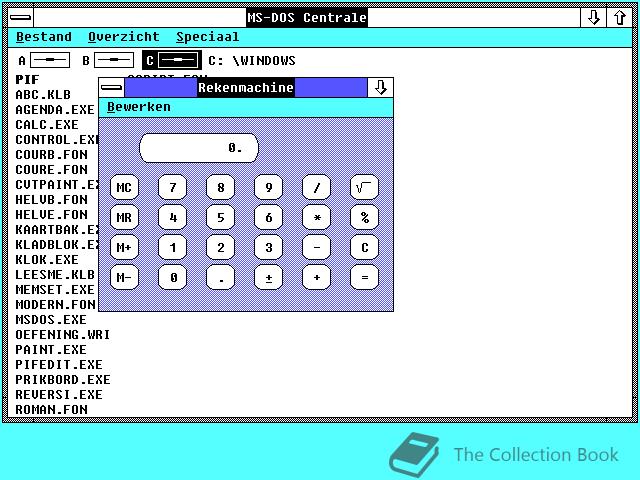This screenshot has height=480, width=640.
Task: Click the M- memory subtract key
Action: point(124,278)
